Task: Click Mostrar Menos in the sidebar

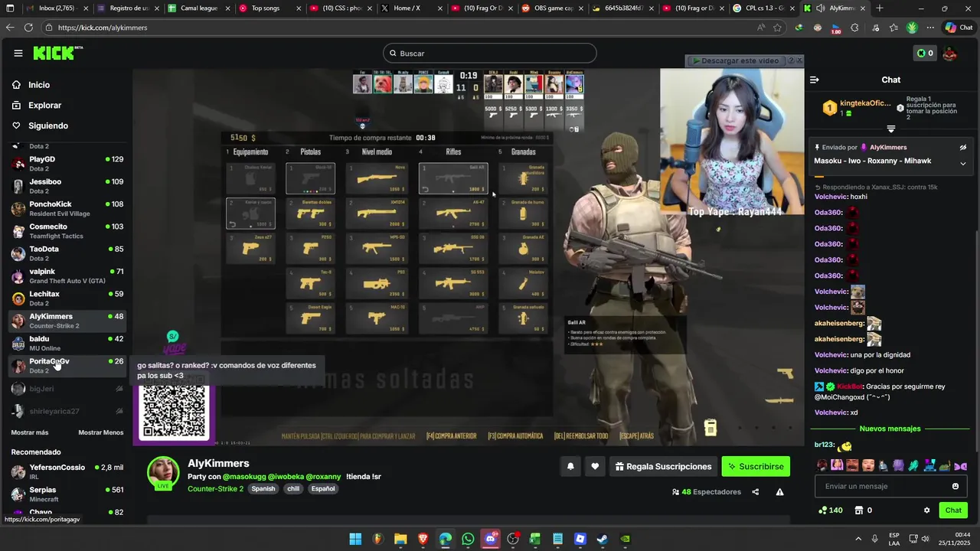Action: (101, 432)
